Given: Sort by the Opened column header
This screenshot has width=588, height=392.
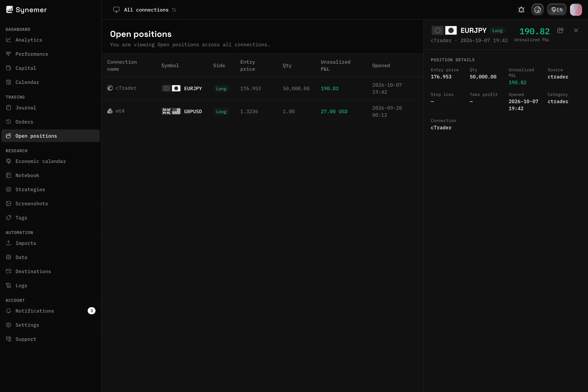Looking at the screenshot, I should coord(381,66).
